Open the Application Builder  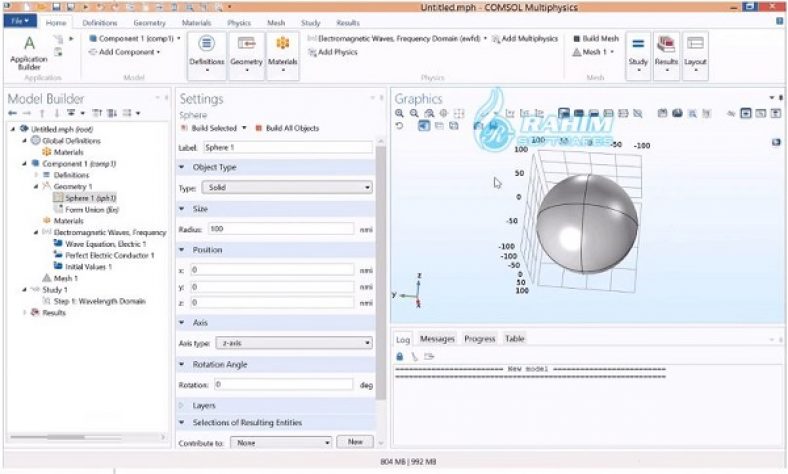tap(29, 49)
